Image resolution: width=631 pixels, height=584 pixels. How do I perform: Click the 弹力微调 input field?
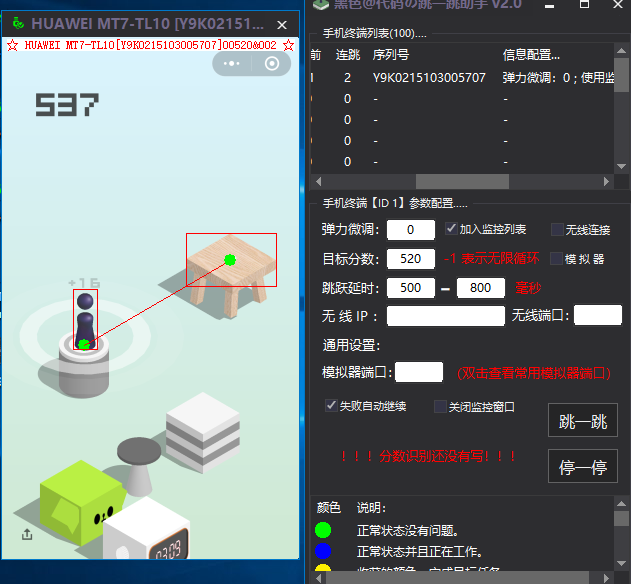point(411,230)
